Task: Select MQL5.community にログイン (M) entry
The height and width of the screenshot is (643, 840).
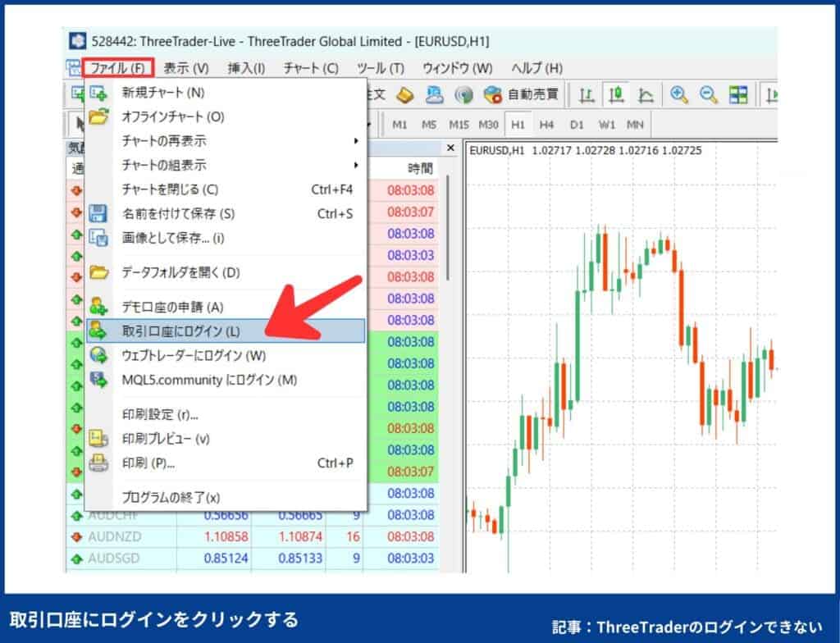Action: (x=226, y=380)
